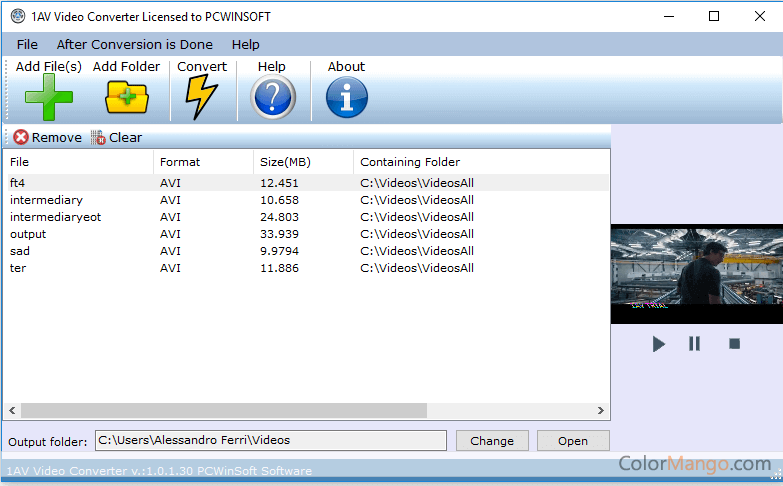Image resolution: width=783 pixels, height=486 pixels.
Task: Click the size value 10.658
Action: coord(279,200)
